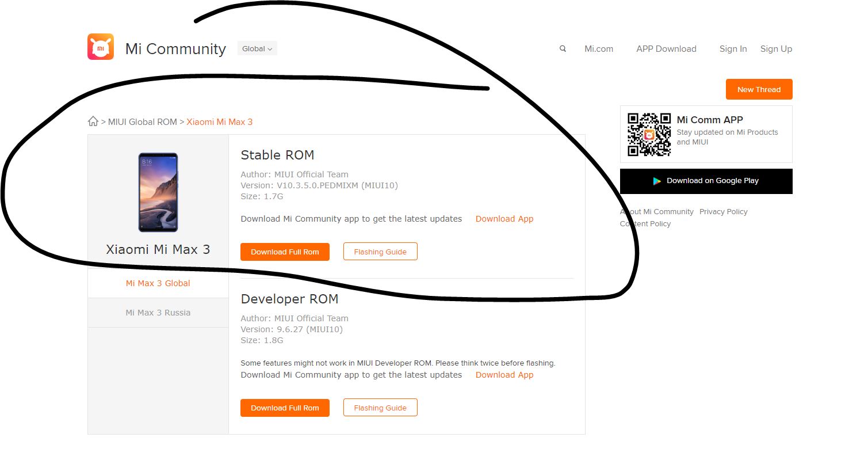The image size is (868, 460).
Task: Open the Global region dropdown
Action: [257, 49]
